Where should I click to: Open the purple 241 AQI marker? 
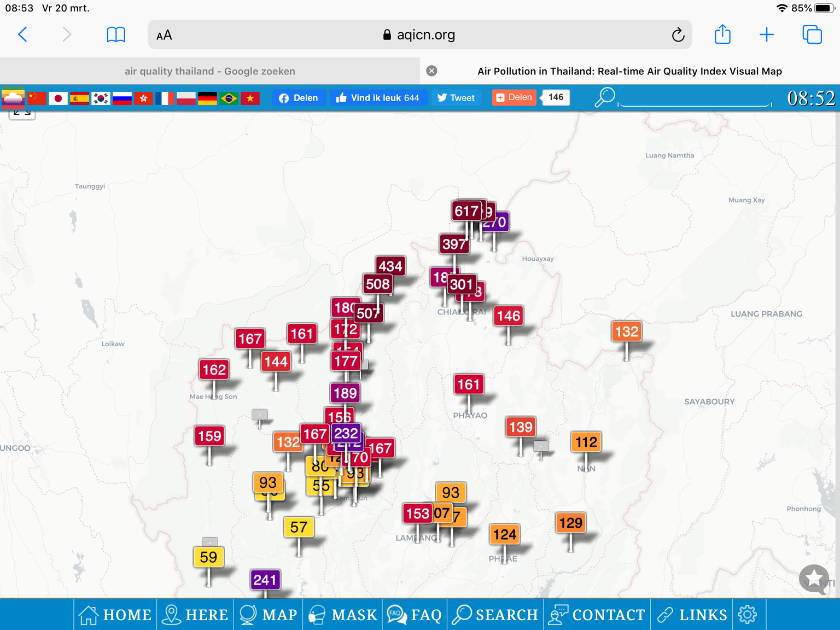point(265,580)
